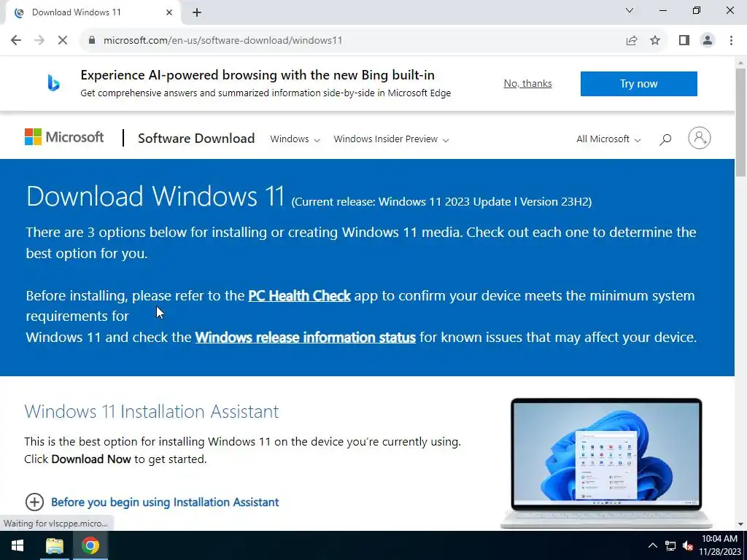The width and height of the screenshot is (747, 560).
Task: Click the page vertical scrollbar thumb
Action: [741, 122]
